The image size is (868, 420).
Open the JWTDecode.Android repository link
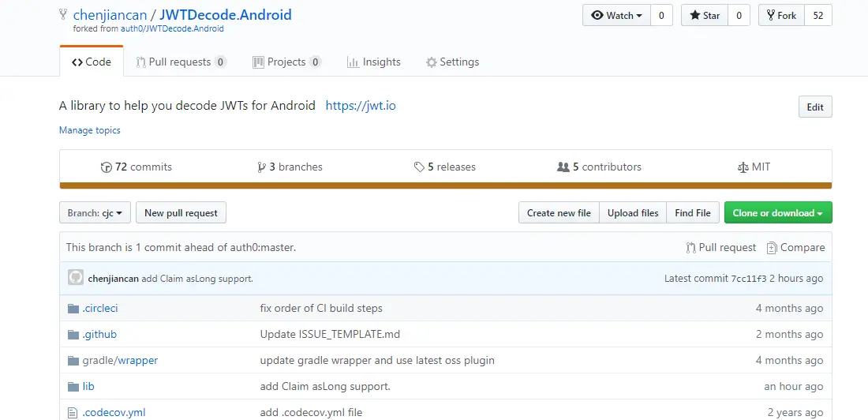click(x=226, y=15)
